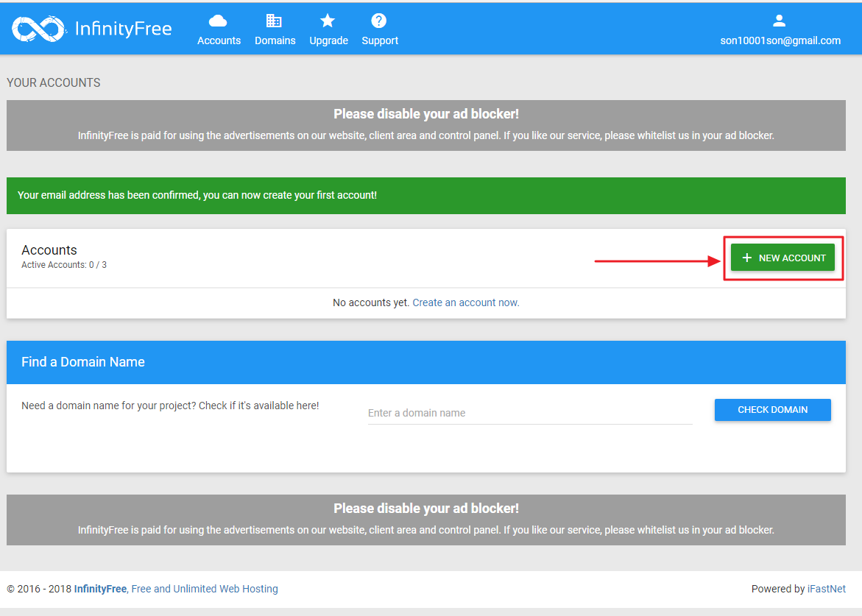Select the Support navigation entry
This screenshot has width=862, height=616.
click(x=379, y=40)
